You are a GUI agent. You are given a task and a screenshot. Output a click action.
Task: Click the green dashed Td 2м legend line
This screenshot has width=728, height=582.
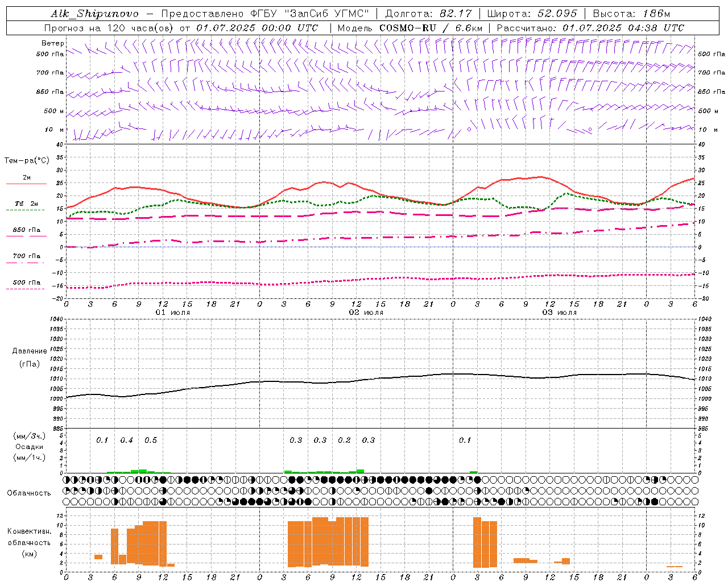coord(25,210)
